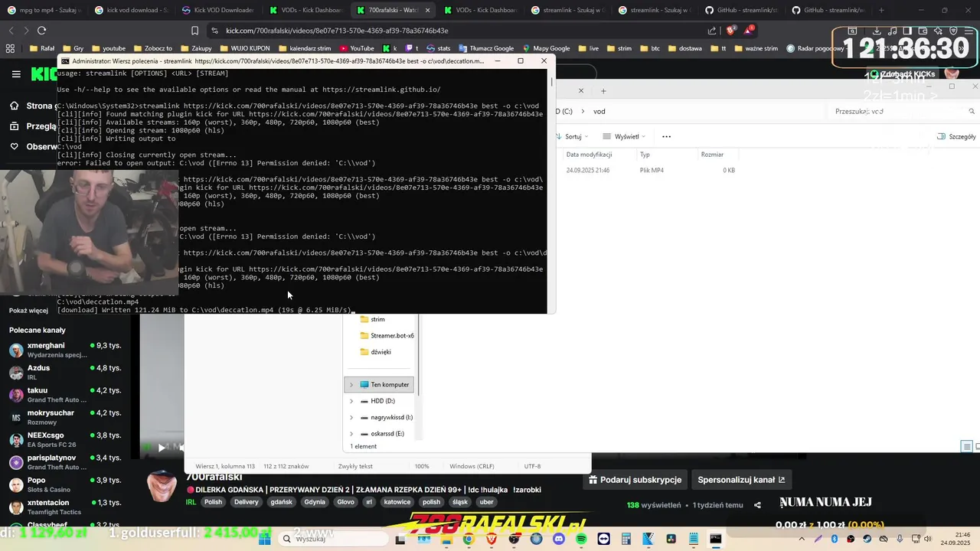Switch to the kick vod download tab

click(131, 10)
